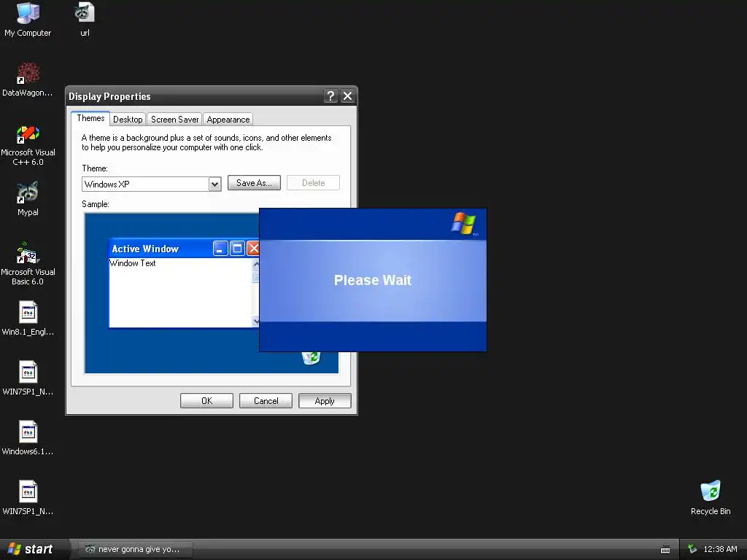
Task: Click the sample window minimize button in preview
Action: coord(220,249)
